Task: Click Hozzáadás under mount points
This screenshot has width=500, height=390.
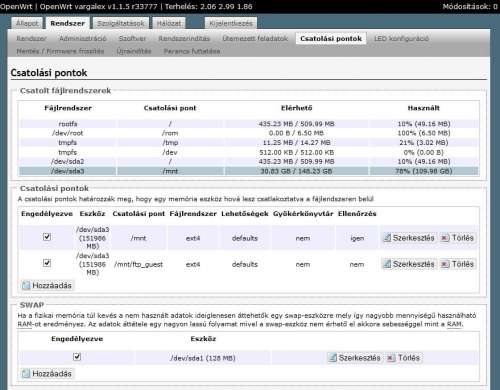Action: tap(47, 285)
